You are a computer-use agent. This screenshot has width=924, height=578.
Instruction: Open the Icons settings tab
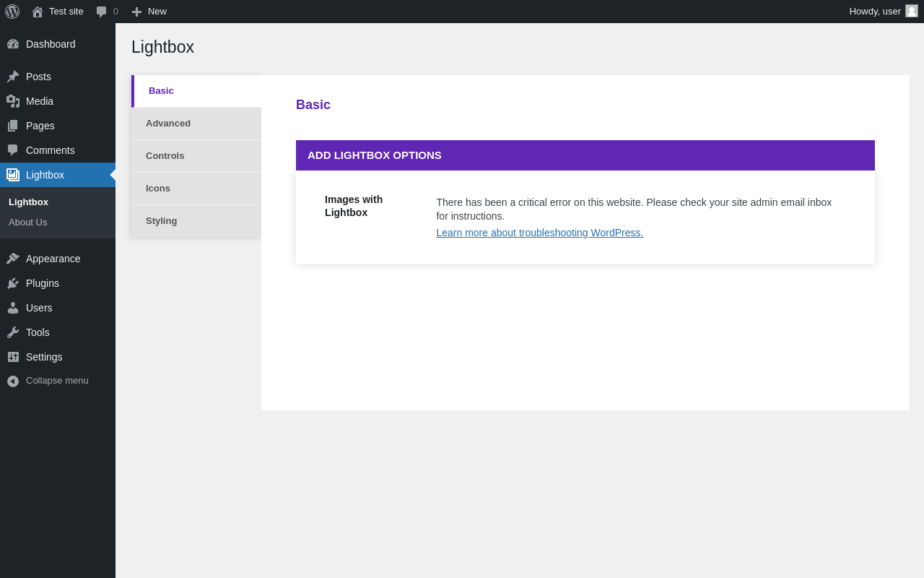[x=196, y=189]
